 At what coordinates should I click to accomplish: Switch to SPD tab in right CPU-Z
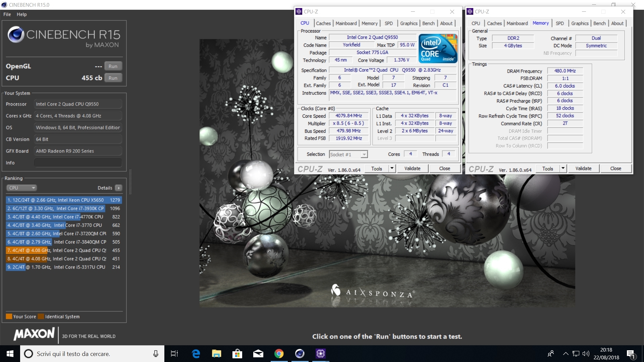click(560, 23)
